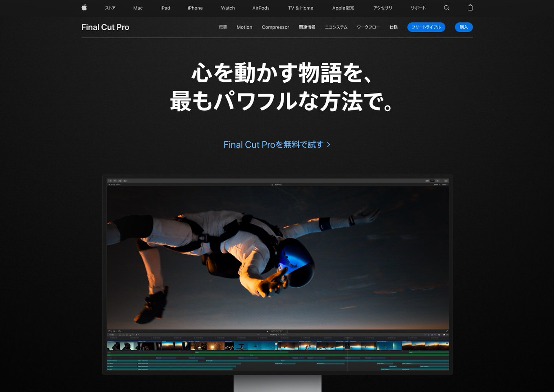Open the Compressor sub-navigation link
The width and height of the screenshot is (554, 392).
(275, 27)
